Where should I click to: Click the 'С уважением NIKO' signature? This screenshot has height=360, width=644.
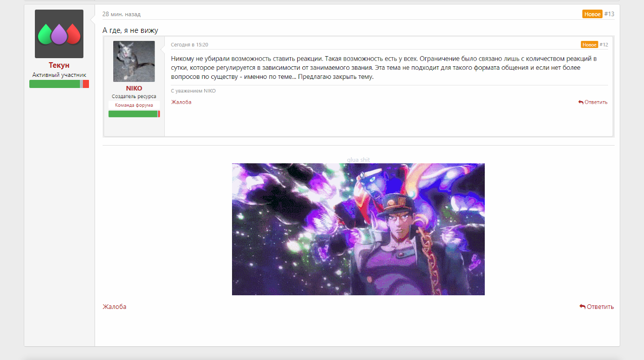pyautogui.click(x=193, y=91)
